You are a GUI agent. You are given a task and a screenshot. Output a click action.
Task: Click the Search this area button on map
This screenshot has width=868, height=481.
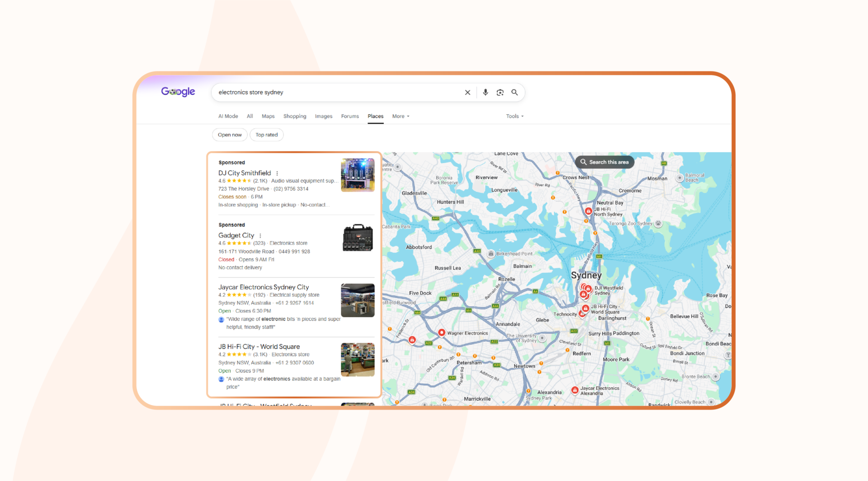[604, 162]
